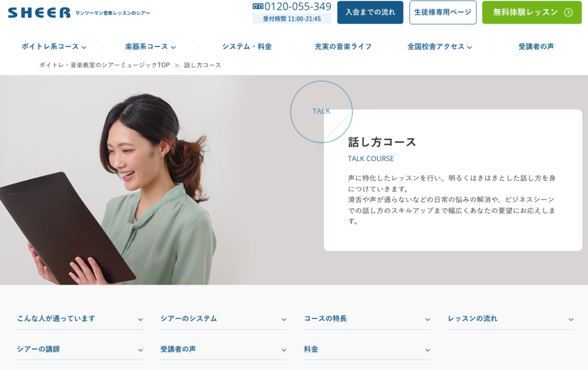
Task: Click 入会までの流れ button
Action: point(370,13)
